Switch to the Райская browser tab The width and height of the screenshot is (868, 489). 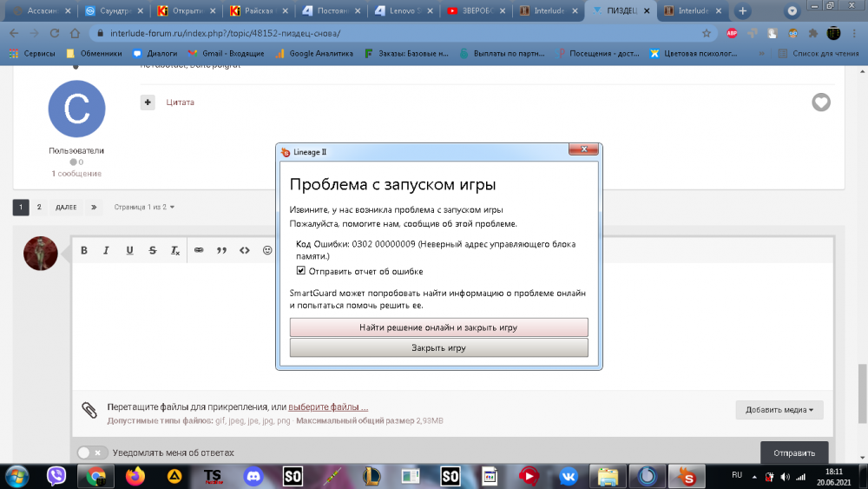[x=259, y=10]
